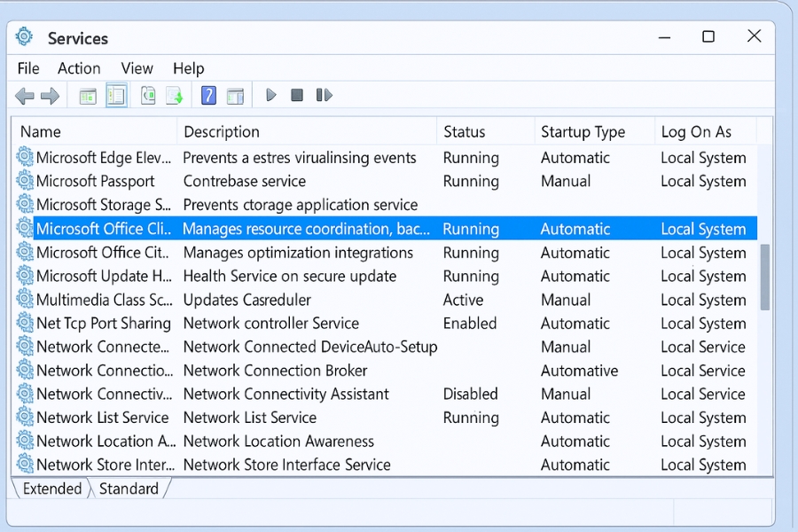Sort by the Startup Type column header
This screenshot has height=532, width=798.
coord(583,132)
